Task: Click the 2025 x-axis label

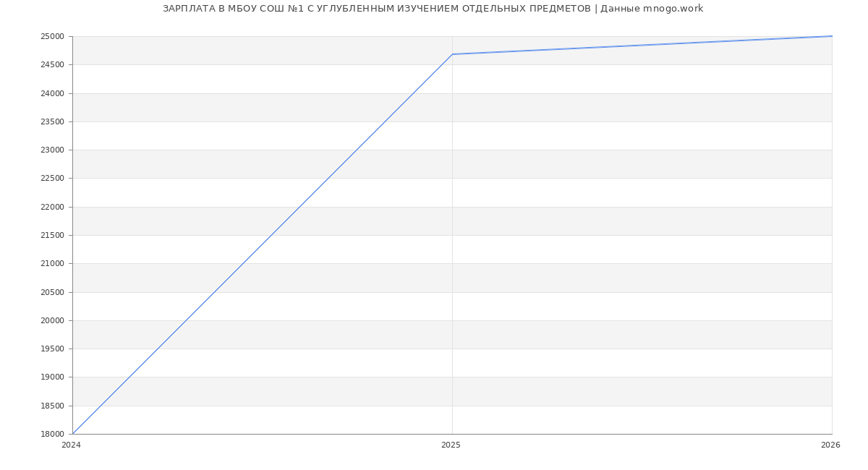Action: (451, 445)
